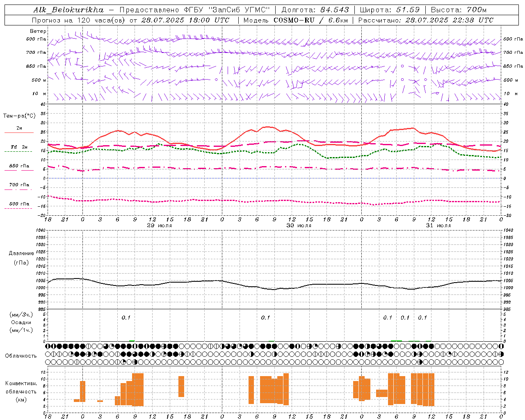The image size is (525, 420).
Task: Click the '30 июля' date label
Action: point(299,226)
